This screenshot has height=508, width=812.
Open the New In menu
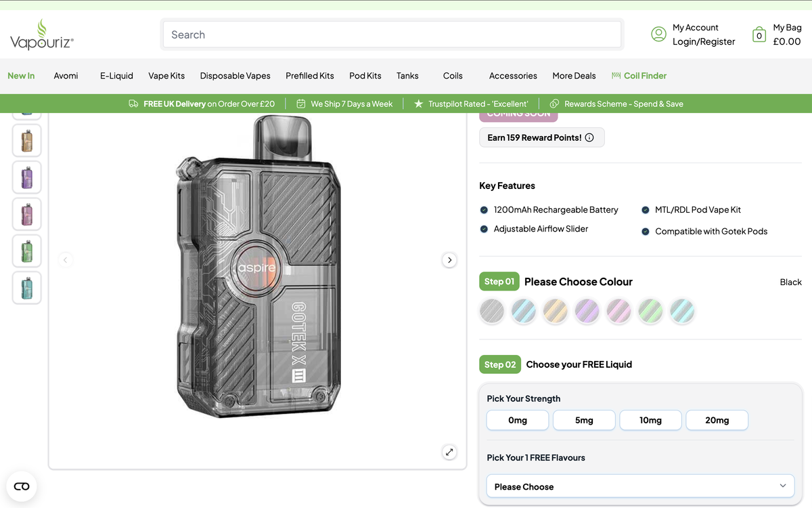pyautogui.click(x=21, y=76)
